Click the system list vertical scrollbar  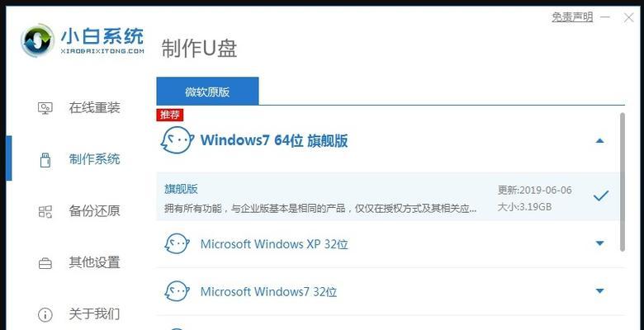623,181
